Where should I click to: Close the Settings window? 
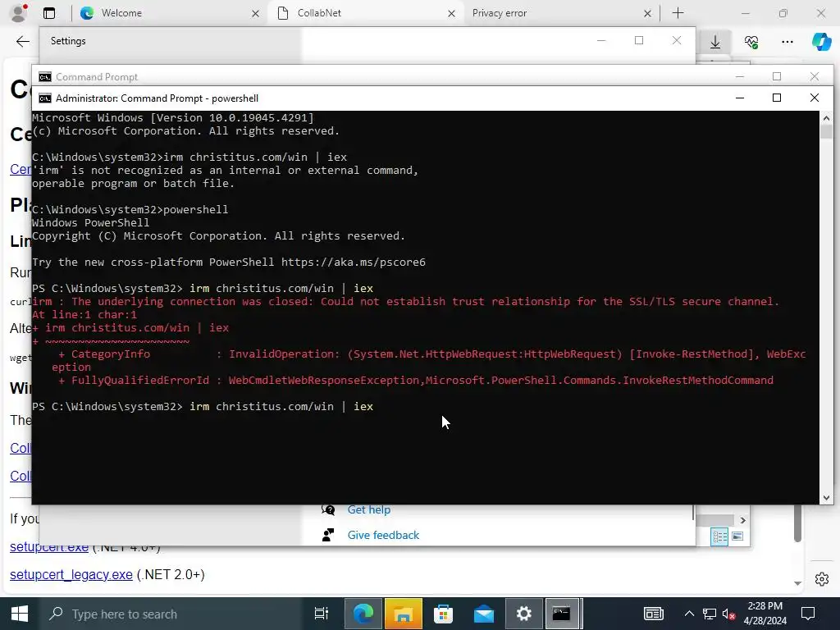coord(677,41)
